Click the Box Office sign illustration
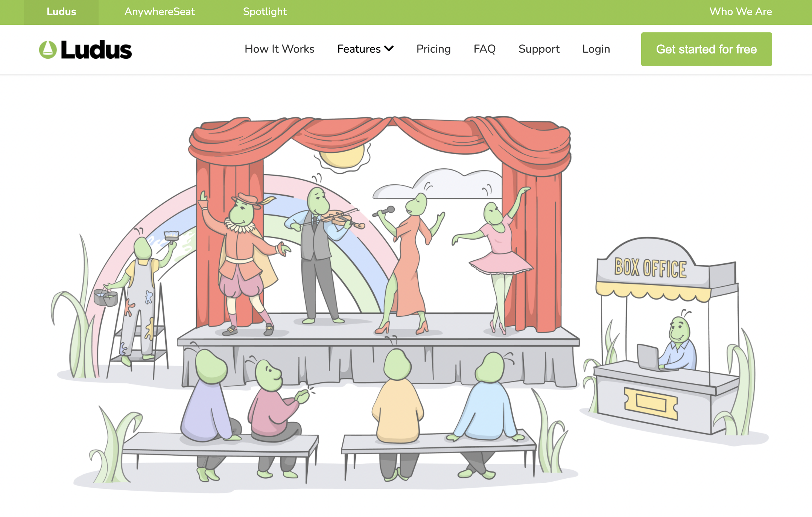The height and width of the screenshot is (517, 812). [650, 268]
